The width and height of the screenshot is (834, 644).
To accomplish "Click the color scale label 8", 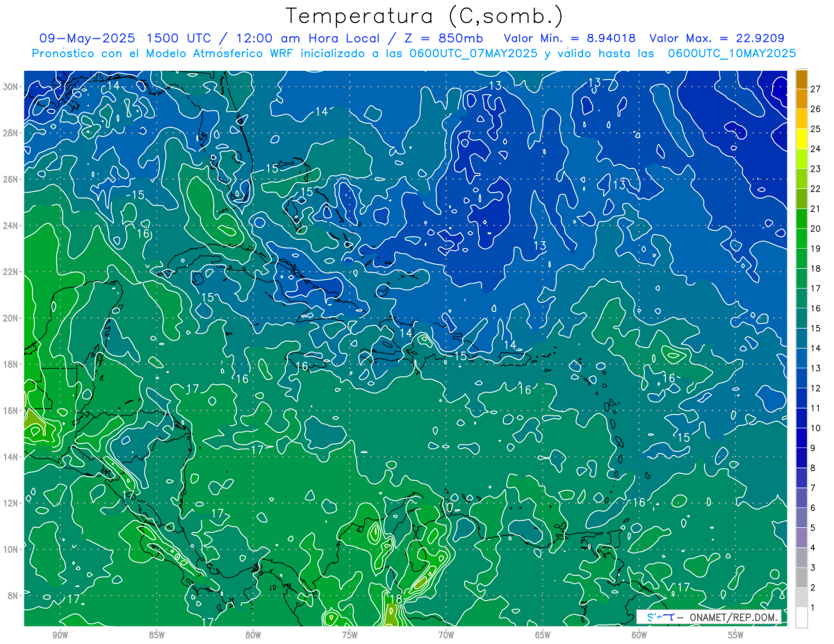I will click(x=813, y=468).
